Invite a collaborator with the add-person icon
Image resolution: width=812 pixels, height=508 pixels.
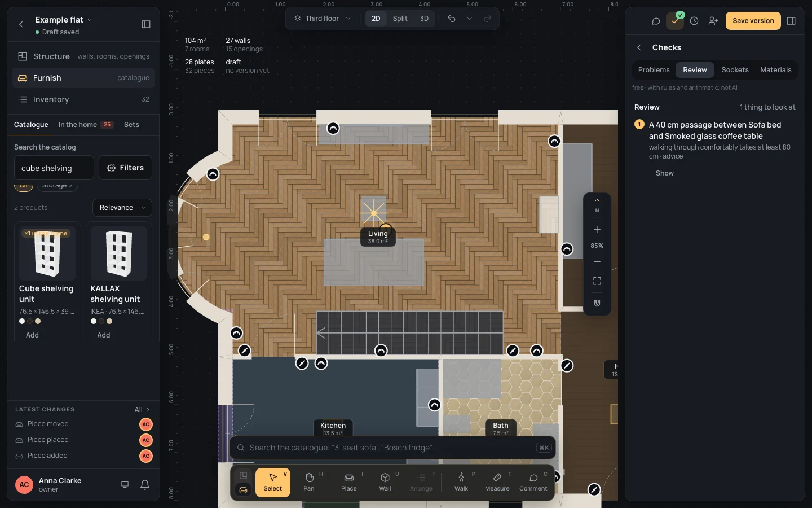(713, 21)
